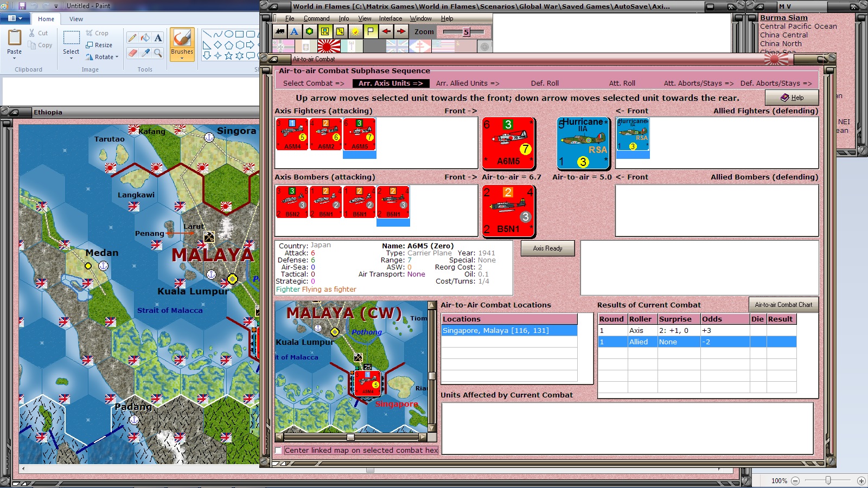868x488 pixels.
Task: Click the Save icon in Paint title bar
Action: click(22, 6)
